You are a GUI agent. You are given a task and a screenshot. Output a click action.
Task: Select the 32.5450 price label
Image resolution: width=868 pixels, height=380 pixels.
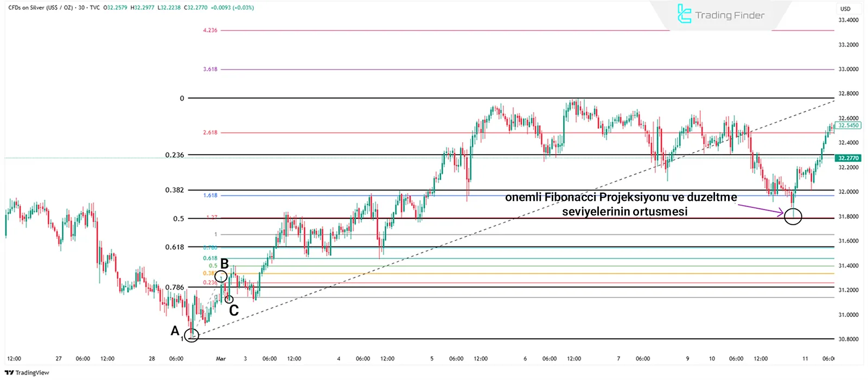(x=848, y=125)
